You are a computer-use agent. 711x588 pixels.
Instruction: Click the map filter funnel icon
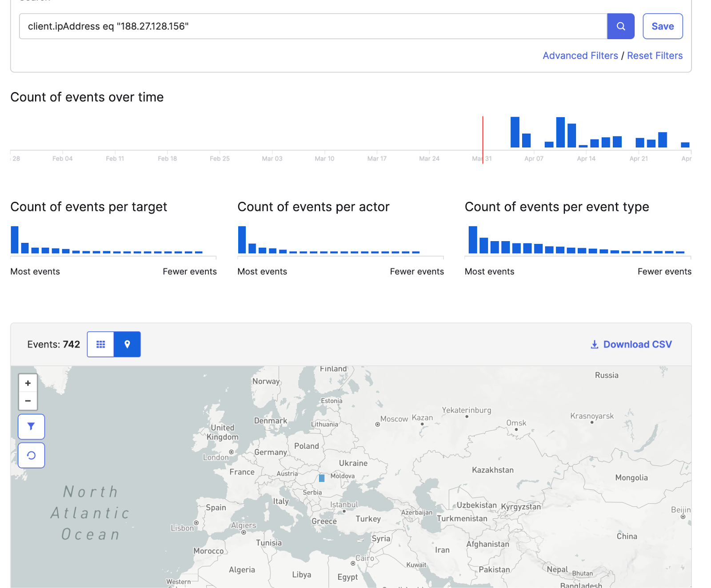(31, 426)
